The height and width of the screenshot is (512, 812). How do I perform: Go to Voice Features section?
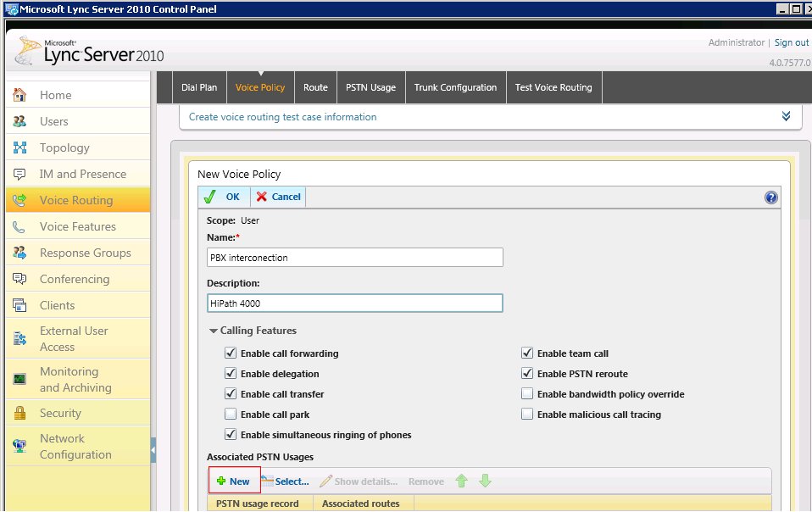[x=78, y=226]
